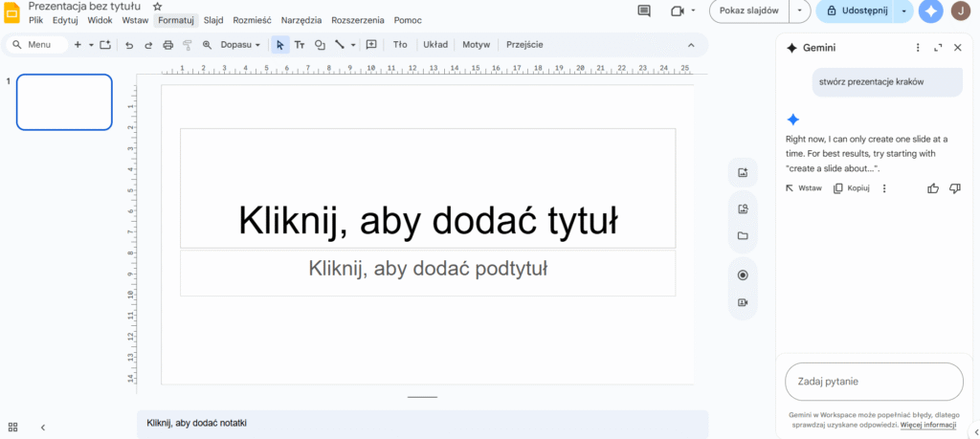Open the Pokaz slajdów dropdown arrow
Image resolution: width=980 pixels, height=439 pixels.
pos(799,11)
